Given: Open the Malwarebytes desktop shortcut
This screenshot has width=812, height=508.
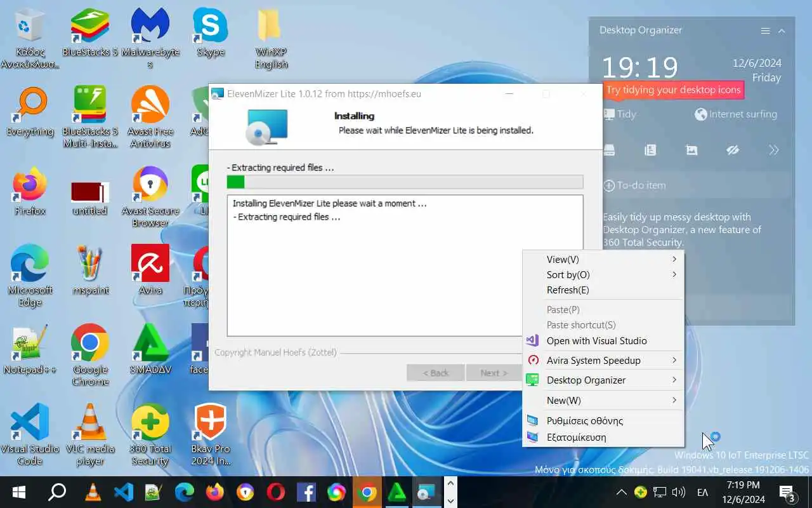Looking at the screenshot, I should tap(150, 38).
